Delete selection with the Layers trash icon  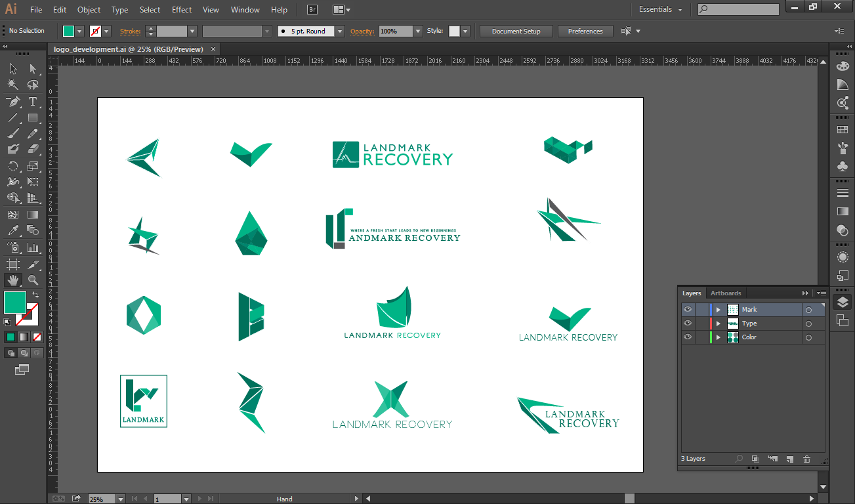807,459
